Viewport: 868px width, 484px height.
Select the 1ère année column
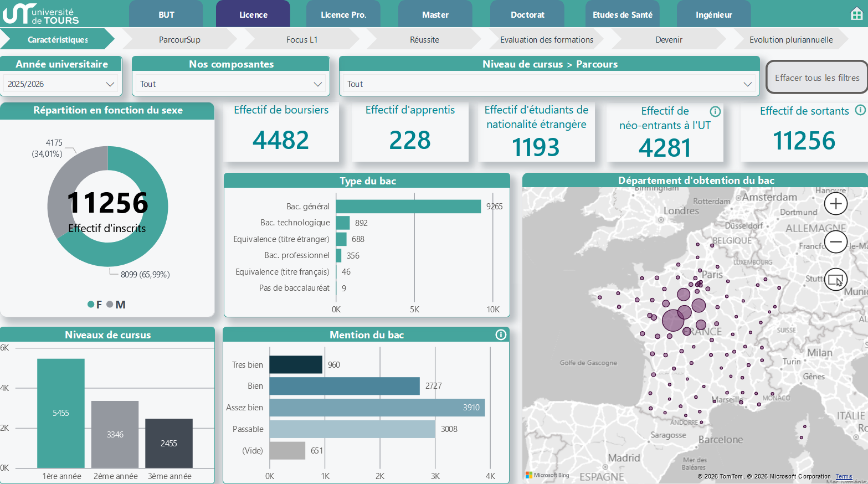click(61, 413)
